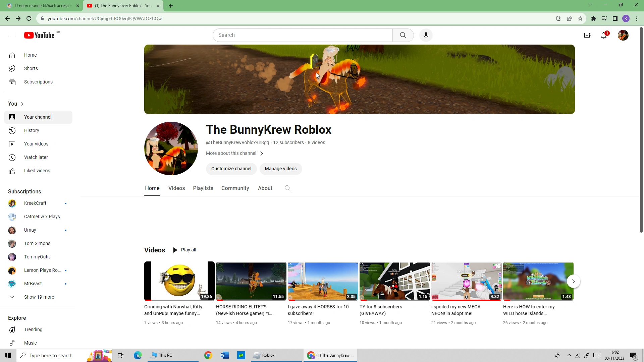Open the Community tab
Screen dimensions: 644x362
235,188
